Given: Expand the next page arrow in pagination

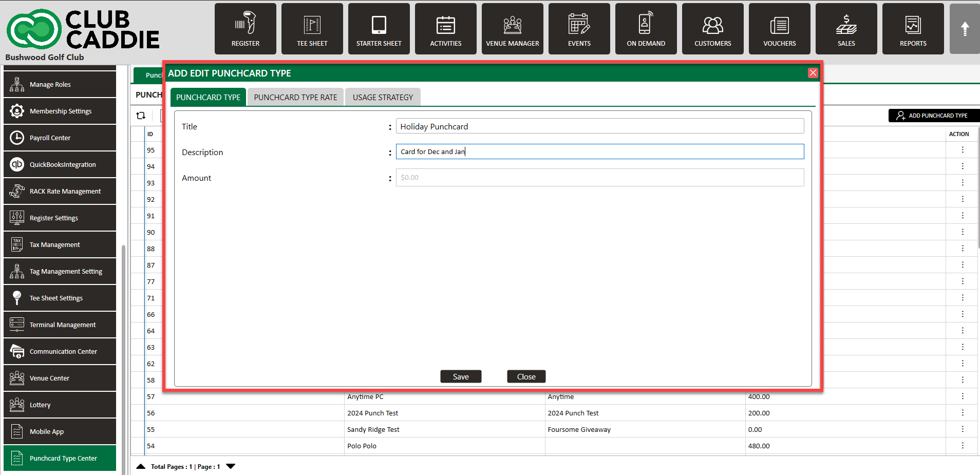Looking at the screenshot, I should (231, 466).
